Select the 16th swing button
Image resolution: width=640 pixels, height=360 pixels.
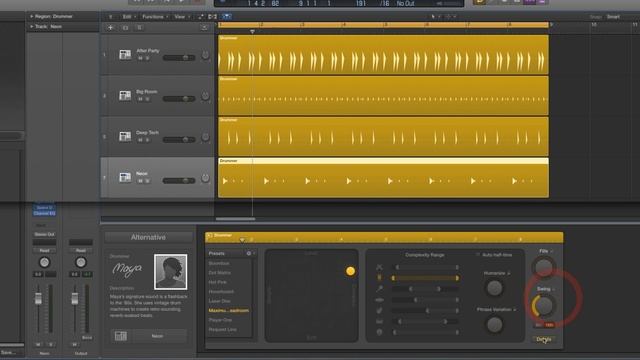click(549, 325)
